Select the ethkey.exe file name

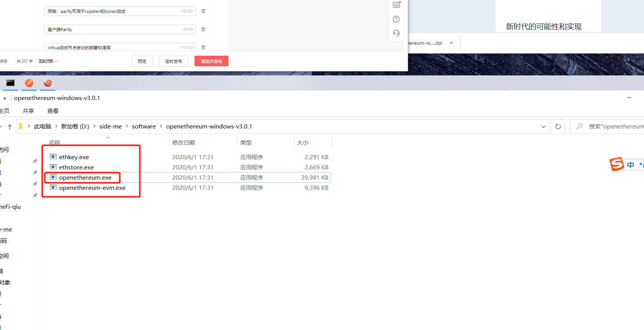74,157
